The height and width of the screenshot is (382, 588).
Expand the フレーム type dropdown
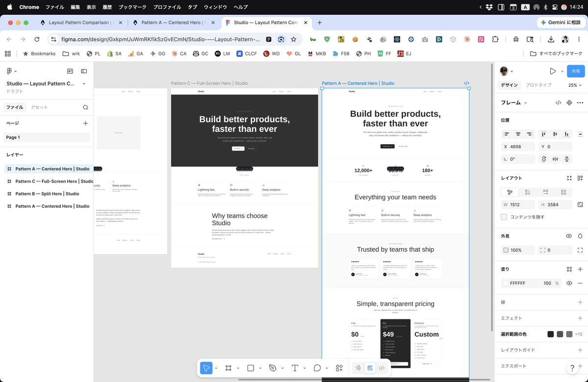coord(525,102)
